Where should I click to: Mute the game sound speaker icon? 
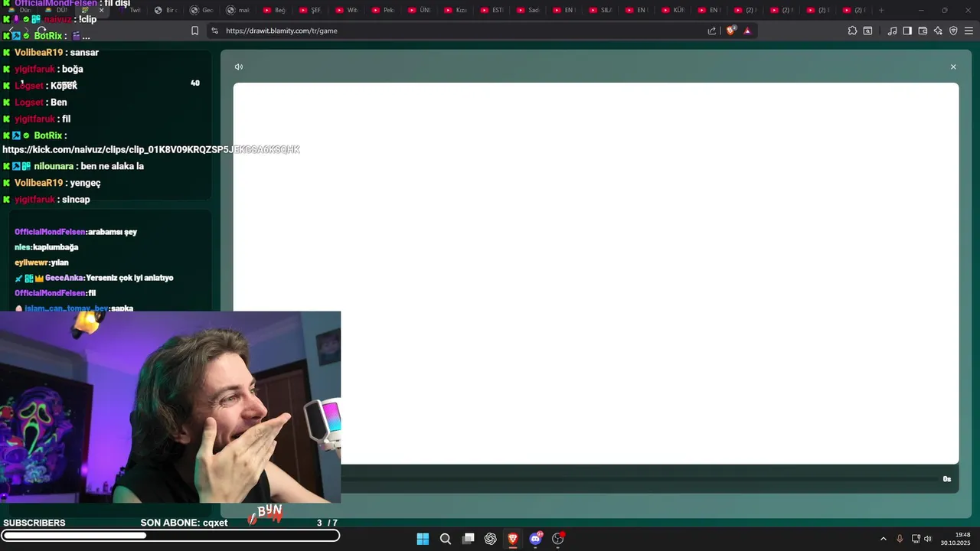pos(239,67)
